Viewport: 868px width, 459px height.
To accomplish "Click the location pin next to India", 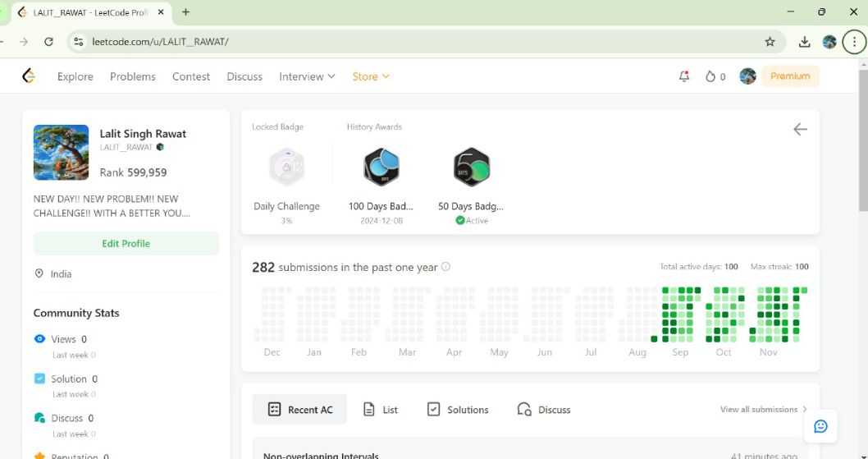I will coord(39,274).
